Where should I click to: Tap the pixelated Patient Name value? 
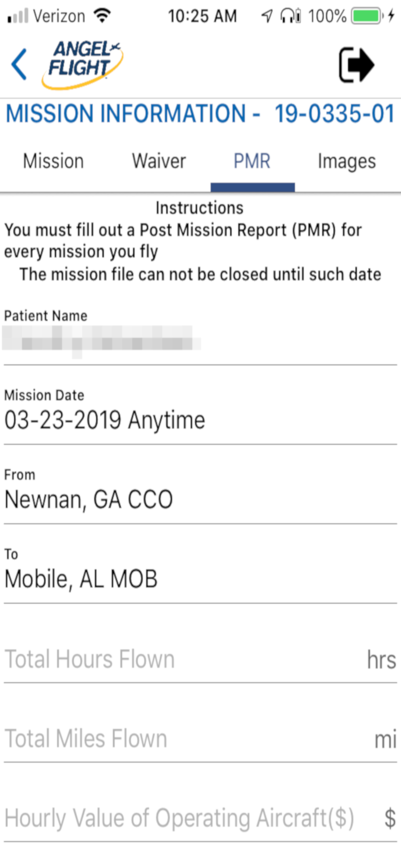[102, 341]
